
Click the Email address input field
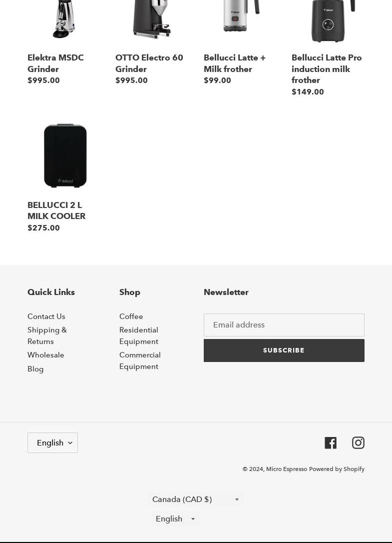coord(284,325)
